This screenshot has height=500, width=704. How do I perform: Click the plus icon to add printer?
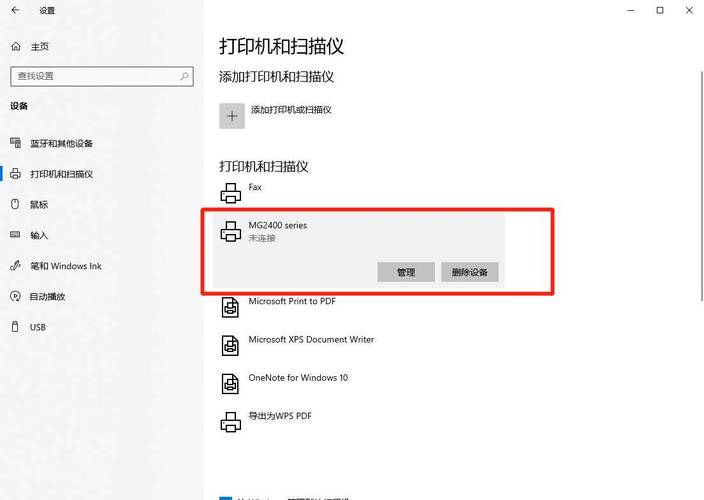pyautogui.click(x=232, y=116)
